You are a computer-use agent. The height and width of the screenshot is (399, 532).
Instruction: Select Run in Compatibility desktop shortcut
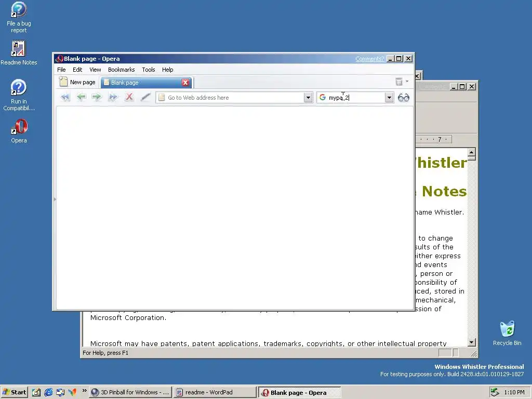point(19,95)
